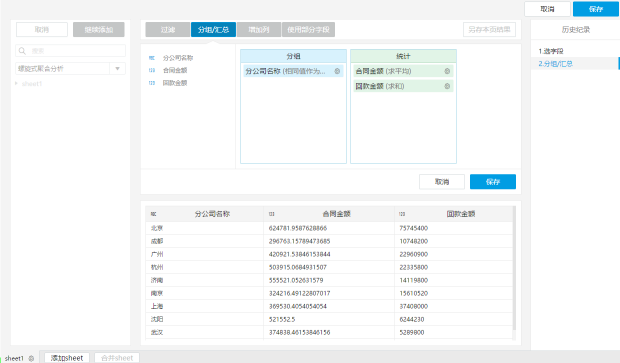
Task: Select history step 2.分组/汇总
Action: tap(556, 64)
